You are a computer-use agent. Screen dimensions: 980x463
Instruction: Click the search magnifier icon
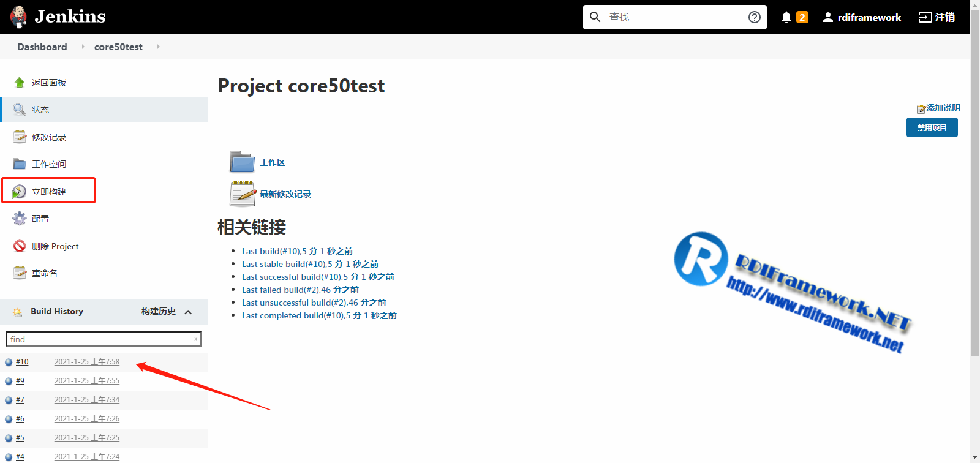click(595, 17)
